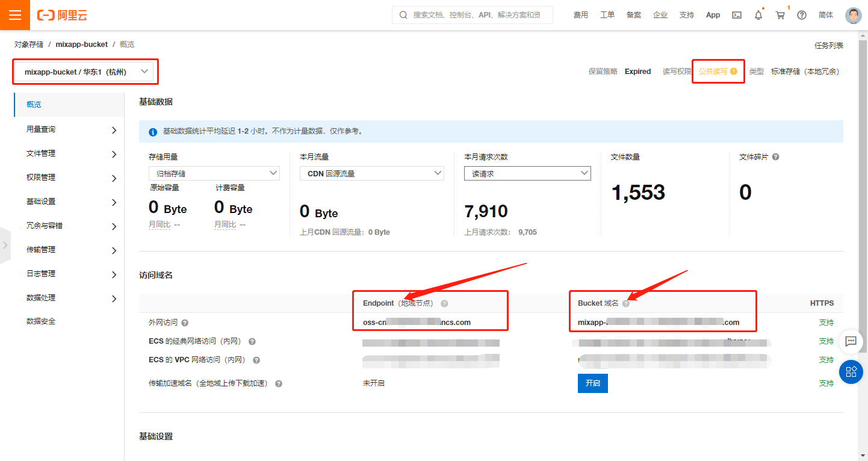
Task: Click the Expired retention policy value
Action: point(637,71)
